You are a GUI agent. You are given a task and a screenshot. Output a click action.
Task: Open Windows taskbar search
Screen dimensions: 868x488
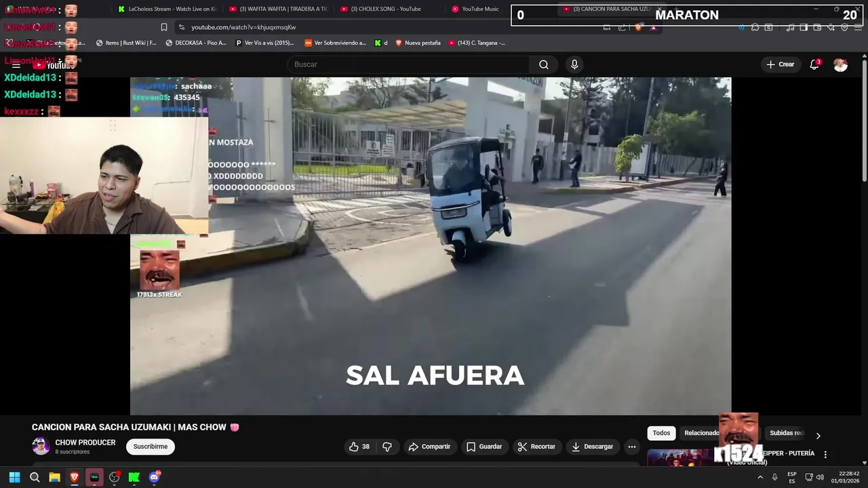coord(35,477)
